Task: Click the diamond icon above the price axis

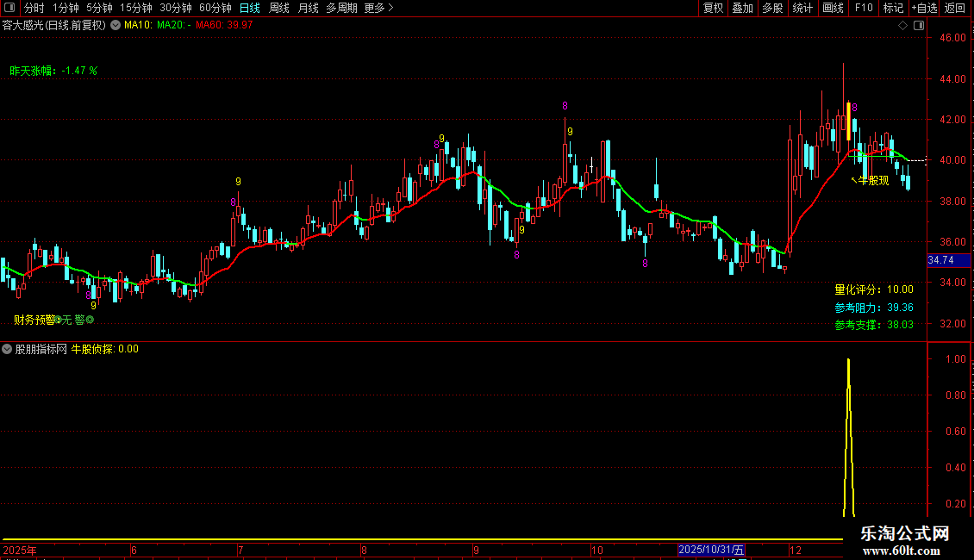Action: point(902,26)
